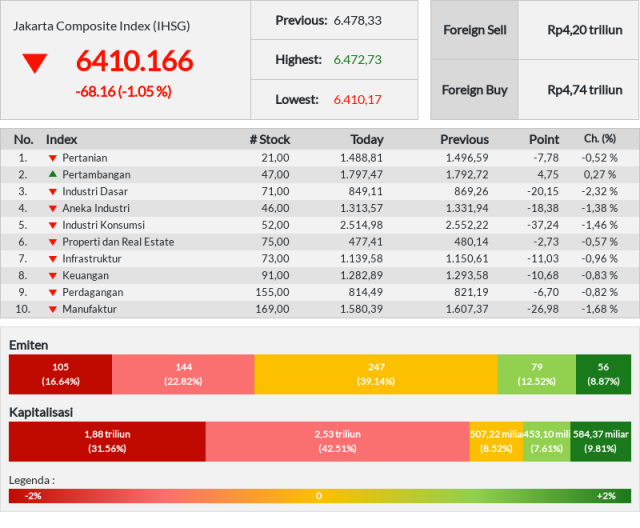The height and width of the screenshot is (528, 640).
Task: Click the red arrow next to Industri Dasar
Action: tap(53, 192)
